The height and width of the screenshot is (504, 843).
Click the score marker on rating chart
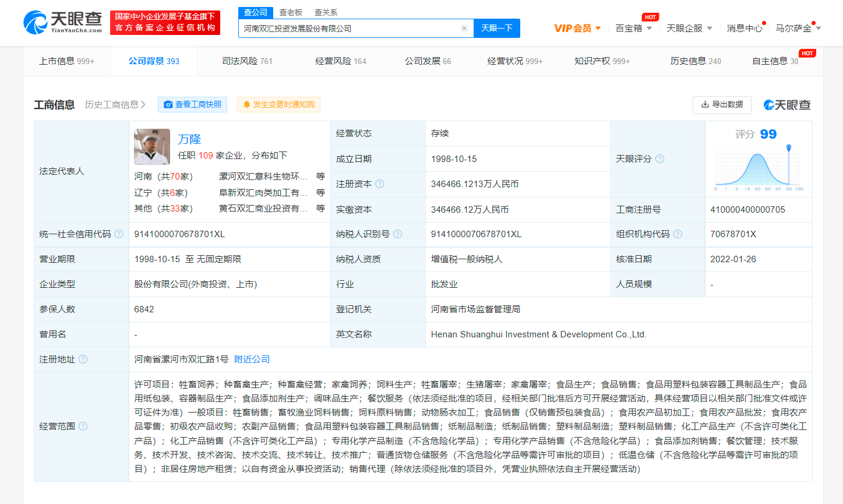(789, 148)
